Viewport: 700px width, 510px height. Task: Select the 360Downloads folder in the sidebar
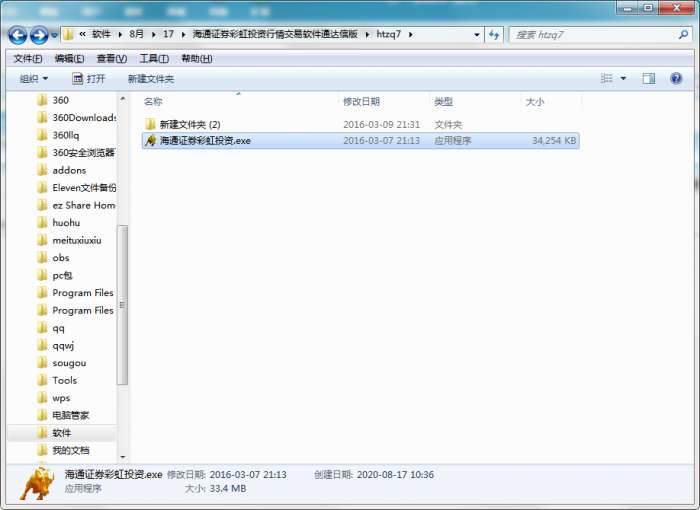(x=76, y=117)
